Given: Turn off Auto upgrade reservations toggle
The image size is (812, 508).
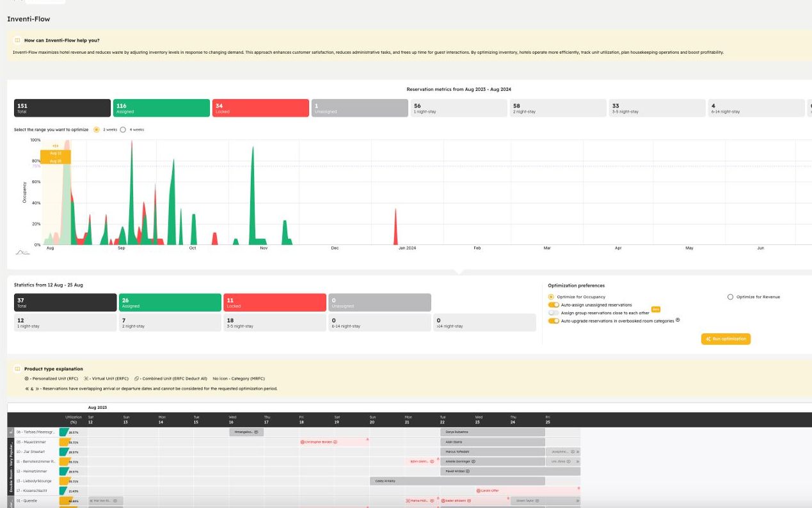Looking at the screenshot, I should coord(553,321).
